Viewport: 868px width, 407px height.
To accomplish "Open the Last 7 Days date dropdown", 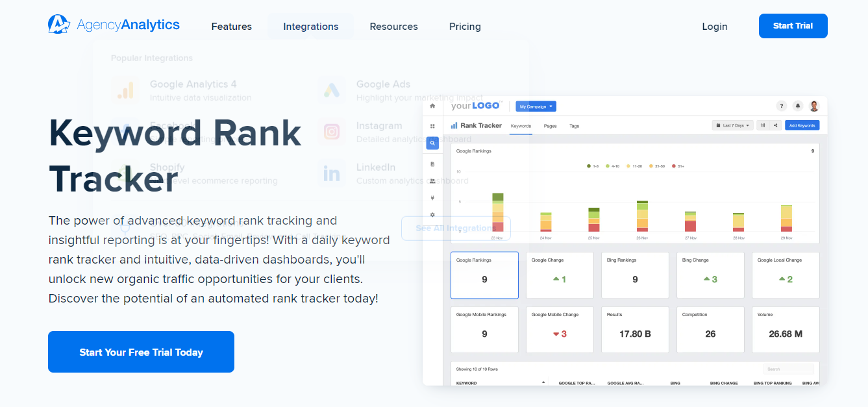I will pyautogui.click(x=733, y=125).
